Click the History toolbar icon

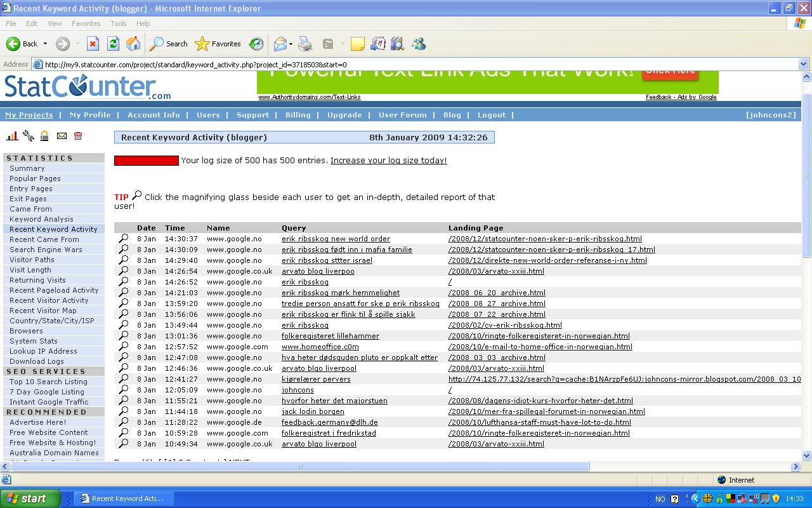click(x=256, y=44)
